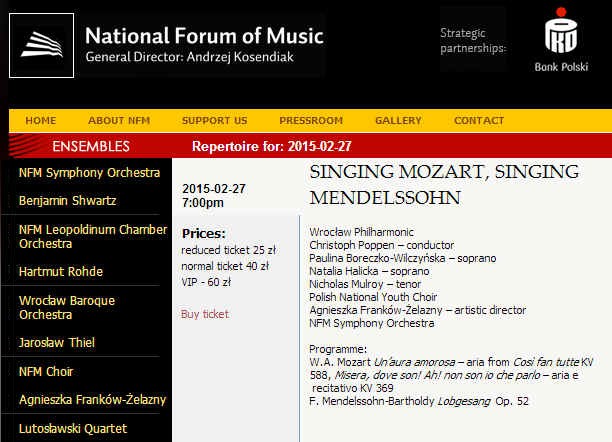This screenshot has width=612, height=442.
Task: Open the ABOUT NFM menu
Action: click(x=119, y=121)
